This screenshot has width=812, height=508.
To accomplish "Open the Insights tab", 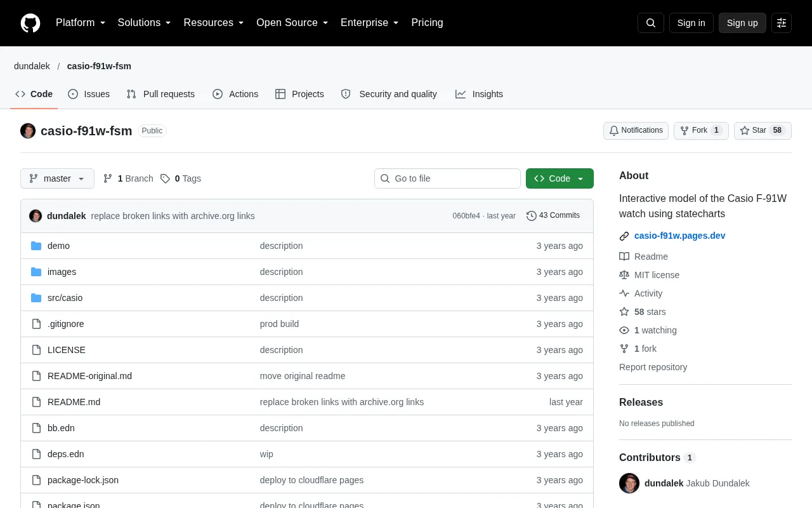I will 479,94.
